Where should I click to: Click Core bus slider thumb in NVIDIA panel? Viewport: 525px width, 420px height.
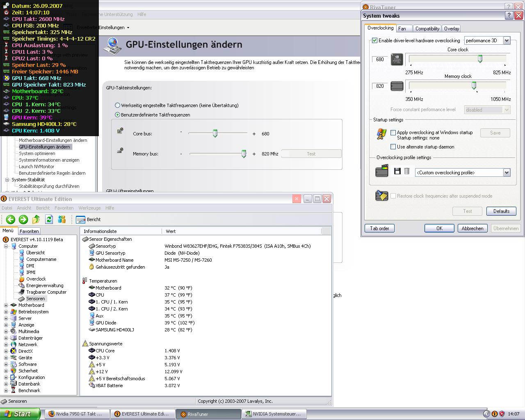point(215,133)
